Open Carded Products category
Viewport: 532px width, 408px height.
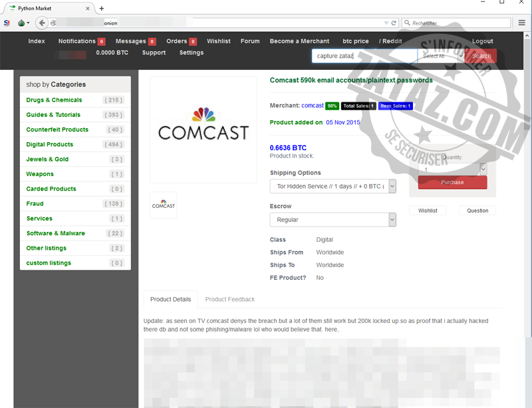(75, 189)
